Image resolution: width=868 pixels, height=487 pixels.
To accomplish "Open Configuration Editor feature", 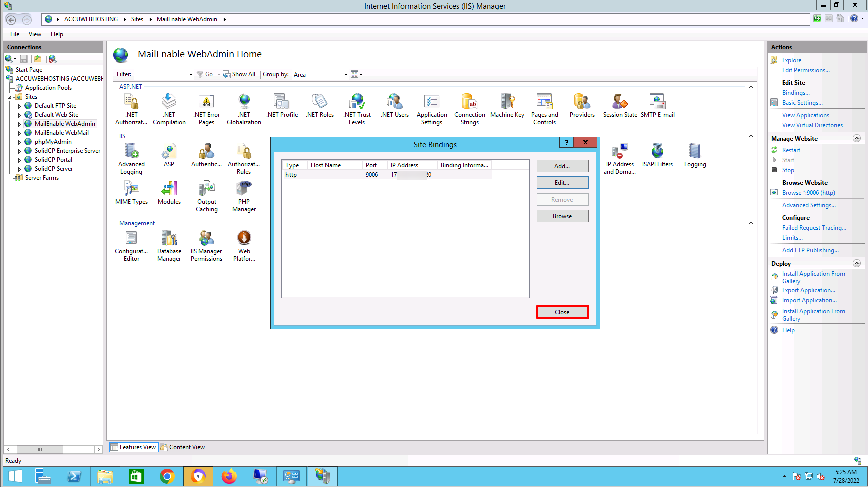I will 131,245.
